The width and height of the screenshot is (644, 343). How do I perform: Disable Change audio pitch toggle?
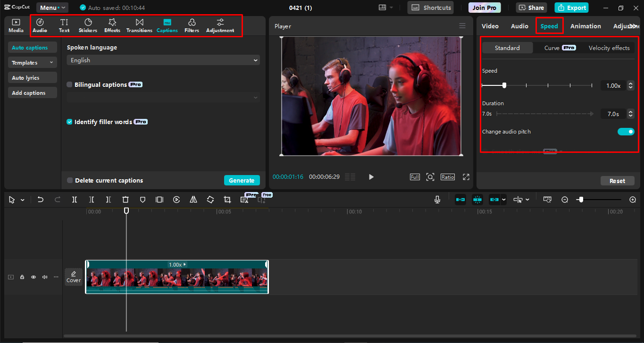point(626,131)
